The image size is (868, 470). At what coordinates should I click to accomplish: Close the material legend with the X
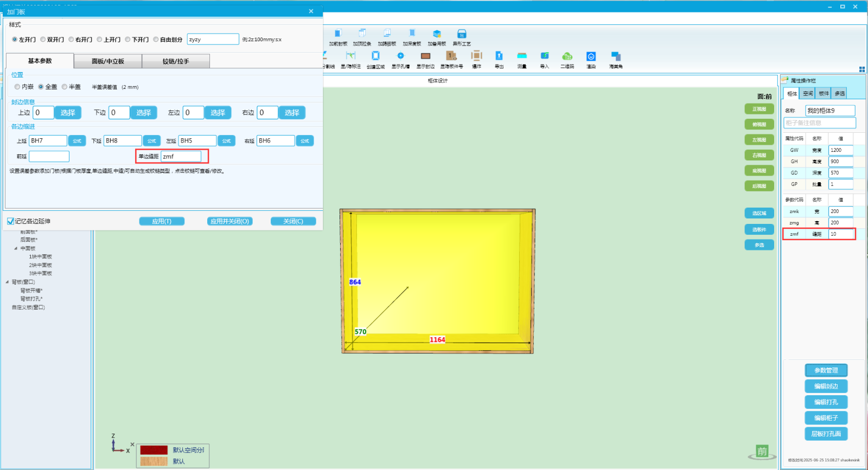[x=132, y=445]
